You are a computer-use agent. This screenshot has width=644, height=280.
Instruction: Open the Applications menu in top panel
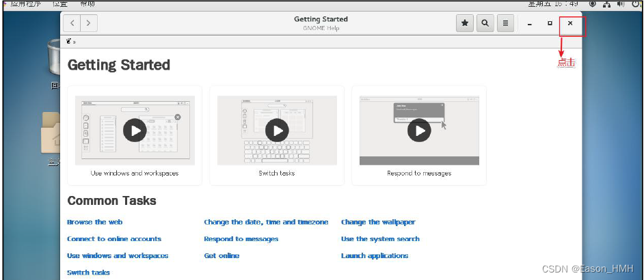coord(26,4)
